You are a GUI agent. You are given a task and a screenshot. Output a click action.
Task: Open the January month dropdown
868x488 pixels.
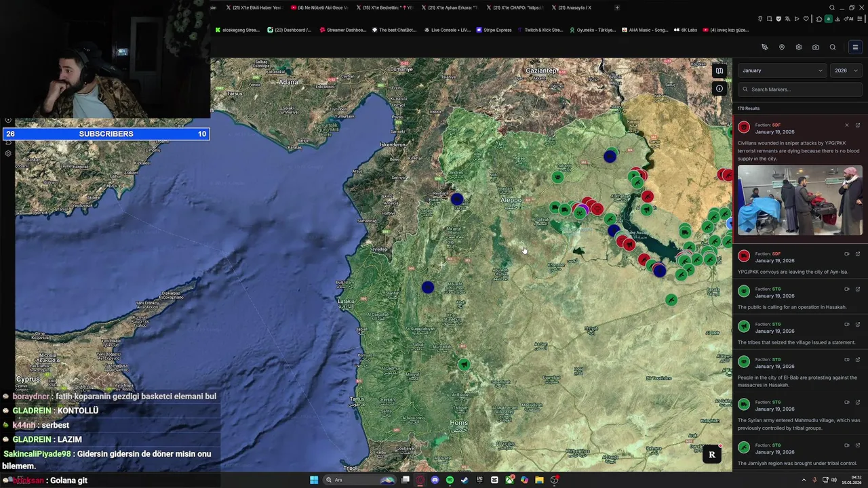(x=781, y=70)
